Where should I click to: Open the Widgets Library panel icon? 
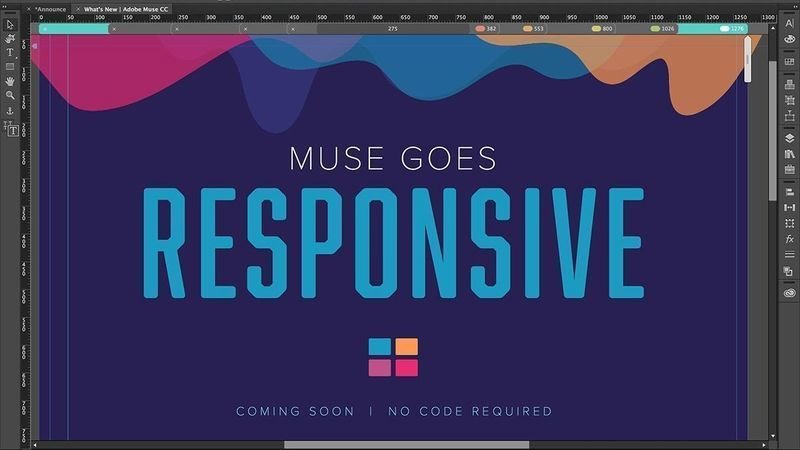click(789, 84)
